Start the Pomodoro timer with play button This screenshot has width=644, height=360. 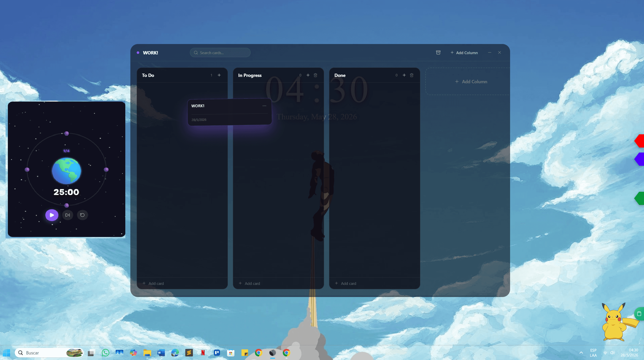[x=52, y=215]
